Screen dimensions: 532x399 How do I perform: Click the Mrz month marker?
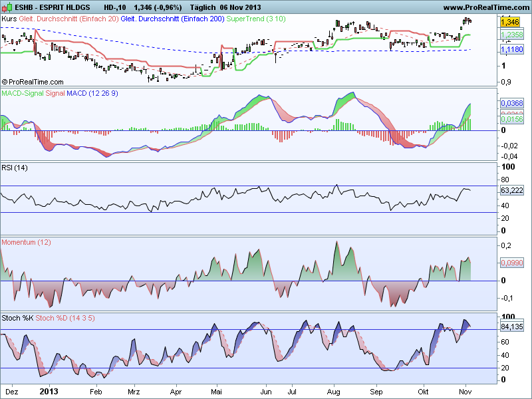[x=134, y=392]
